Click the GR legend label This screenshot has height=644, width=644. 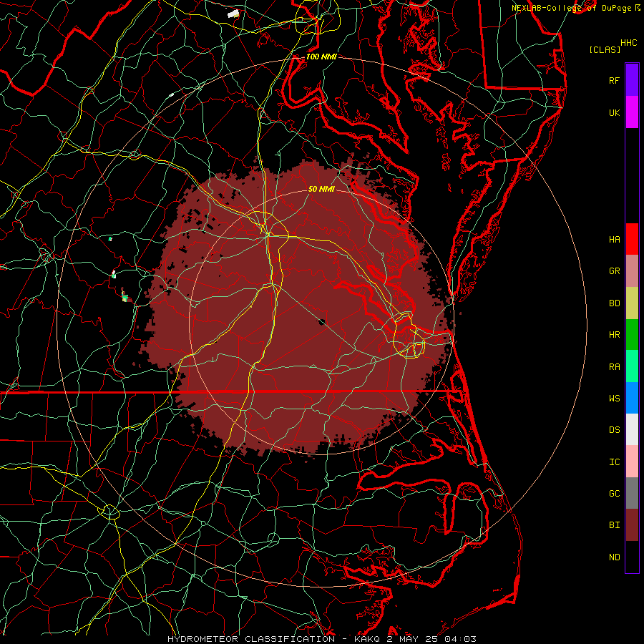[614, 271]
